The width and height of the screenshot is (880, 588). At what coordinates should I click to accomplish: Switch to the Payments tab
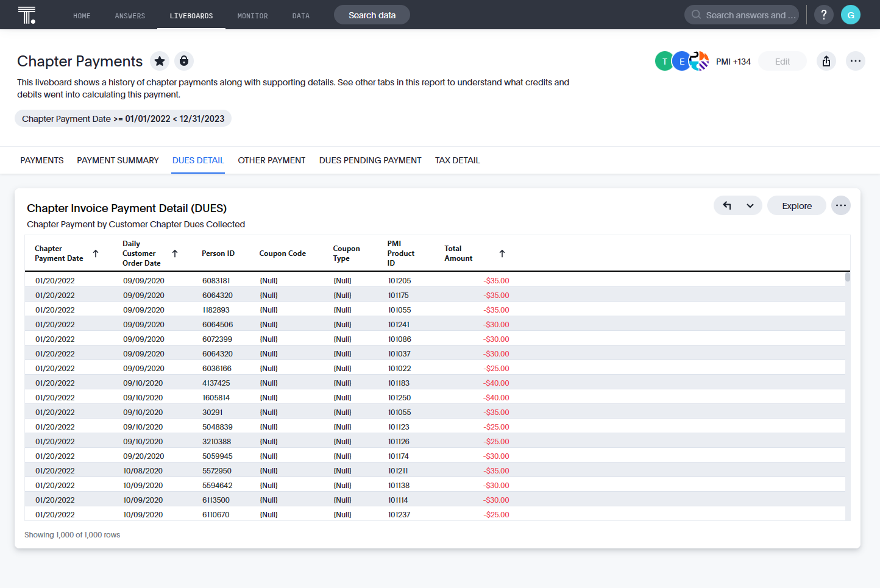(42, 160)
